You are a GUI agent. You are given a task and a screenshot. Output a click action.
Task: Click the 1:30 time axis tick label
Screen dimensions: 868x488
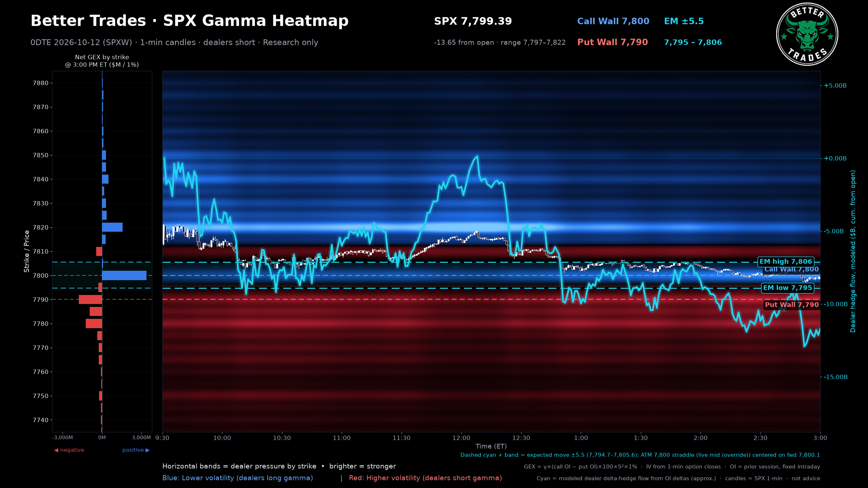(641, 438)
